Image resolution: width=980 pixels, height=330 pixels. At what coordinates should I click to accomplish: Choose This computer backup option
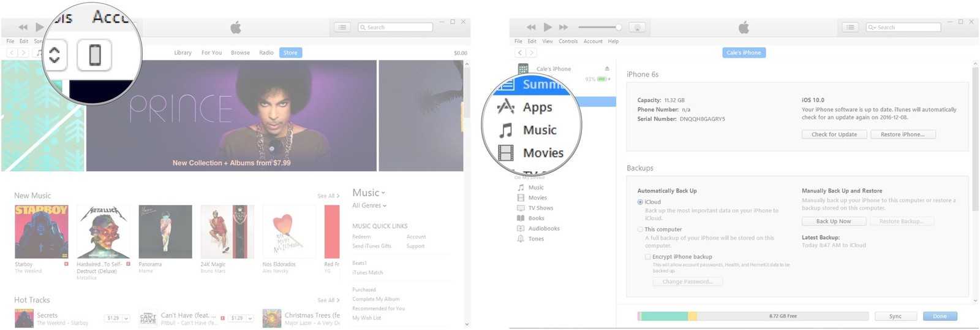tap(640, 229)
